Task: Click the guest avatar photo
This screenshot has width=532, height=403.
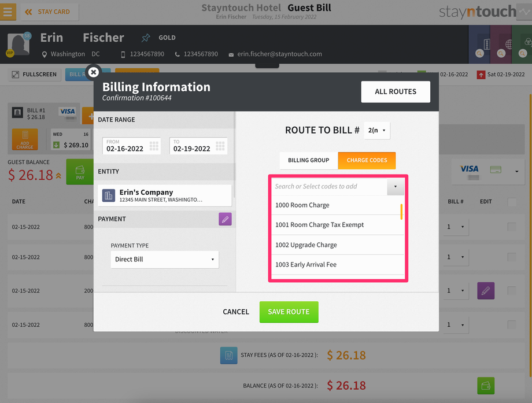Action: (x=19, y=44)
